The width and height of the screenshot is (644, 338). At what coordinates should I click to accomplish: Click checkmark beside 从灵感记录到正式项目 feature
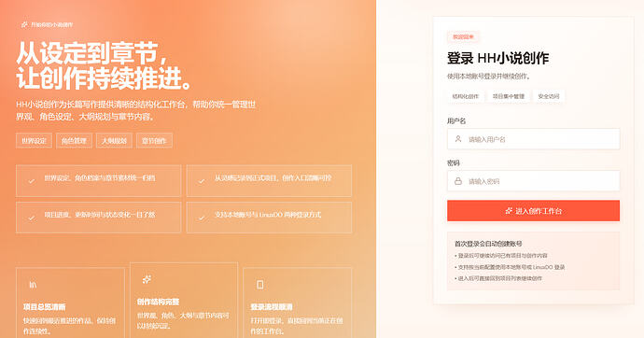pyautogui.click(x=202, y=181)
